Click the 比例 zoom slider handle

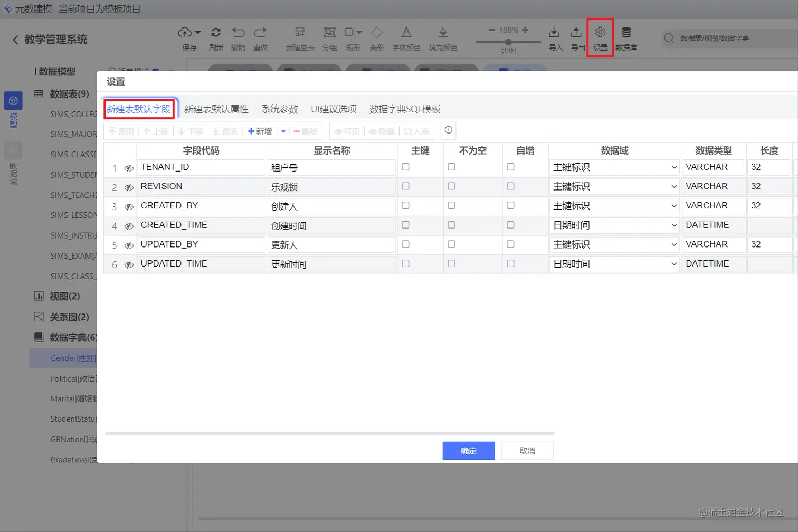[x=508, y=42]
